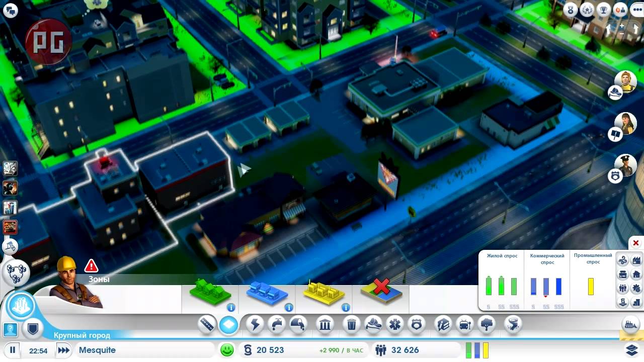Select the residential green zone

tap(210, 292)
